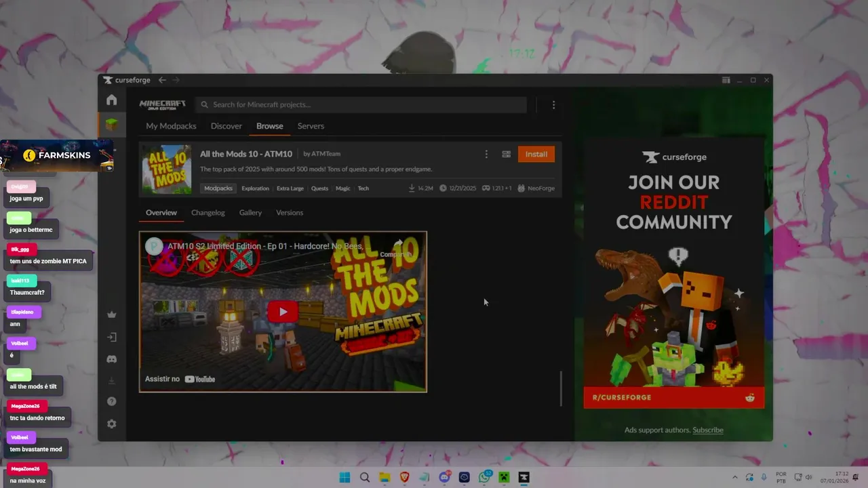Open the Windows Start menu

(x=344, y=478)
